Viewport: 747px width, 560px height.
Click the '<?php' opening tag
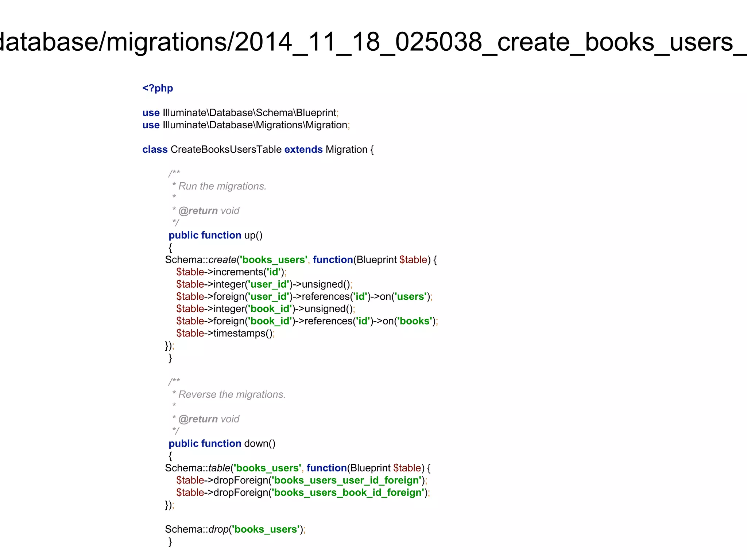point(158,88)
